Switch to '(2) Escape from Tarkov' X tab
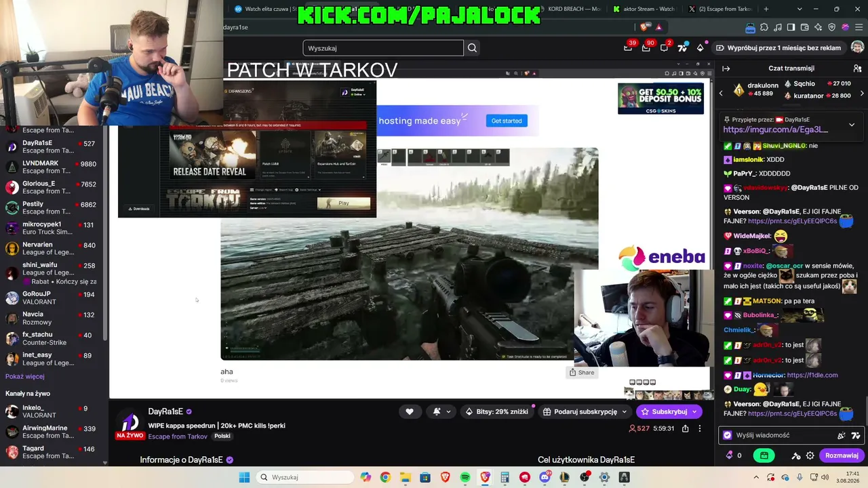The width and height of the screenshot is (868, 488). [720, 9]
